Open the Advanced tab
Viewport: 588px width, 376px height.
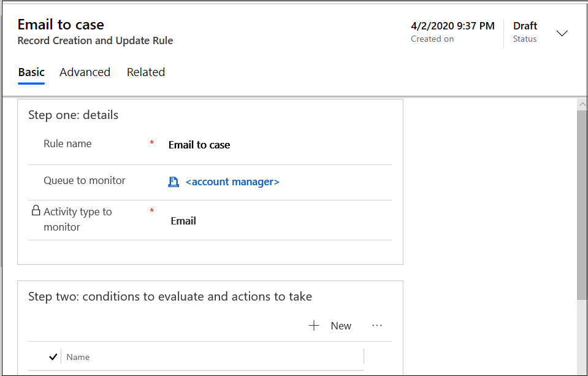[x=85, y=72]
